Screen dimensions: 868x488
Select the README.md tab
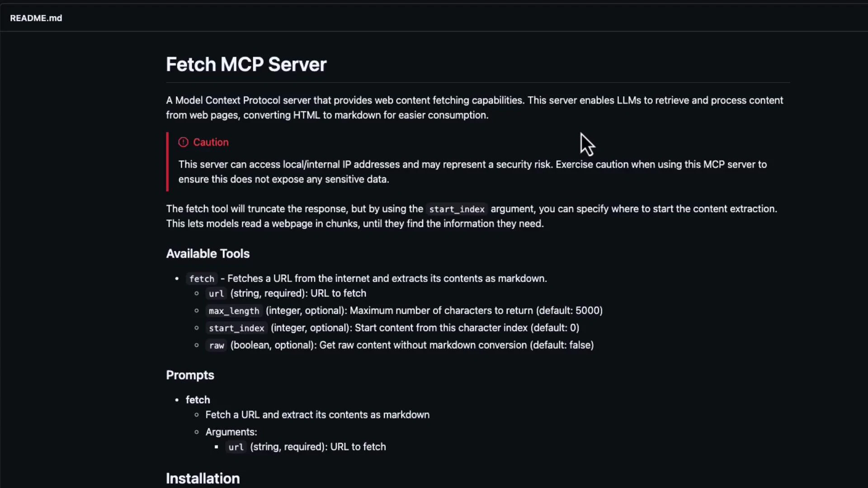[x=36, y=18]
